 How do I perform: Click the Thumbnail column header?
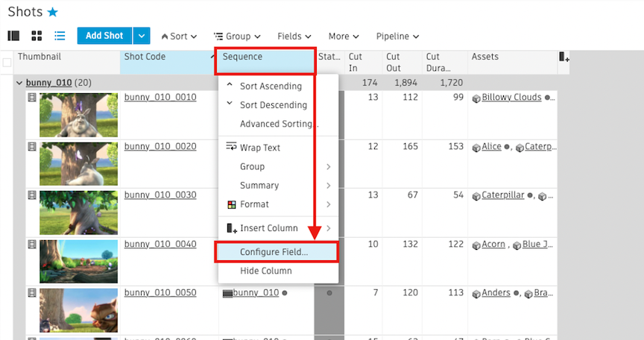pyautogui.click(x=67, y=63)
